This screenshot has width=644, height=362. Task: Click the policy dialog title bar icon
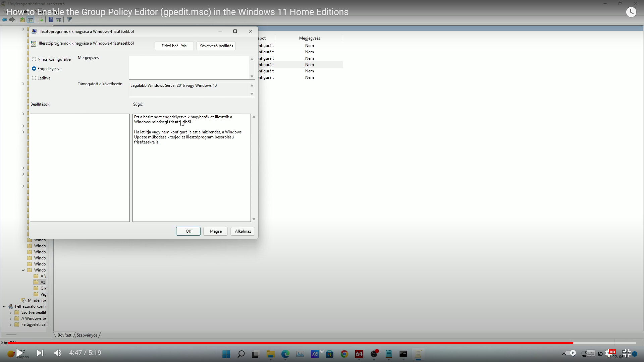(x=34, y=31)
